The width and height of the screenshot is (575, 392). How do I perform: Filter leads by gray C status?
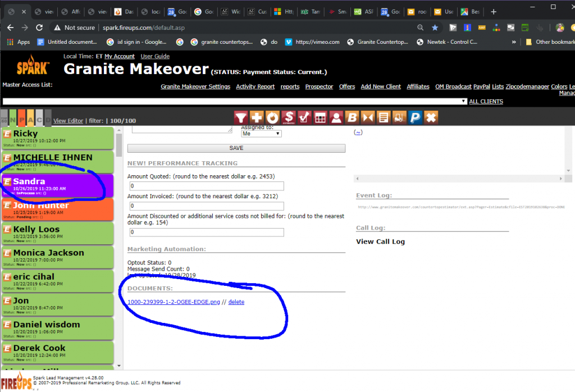[39, 118]
